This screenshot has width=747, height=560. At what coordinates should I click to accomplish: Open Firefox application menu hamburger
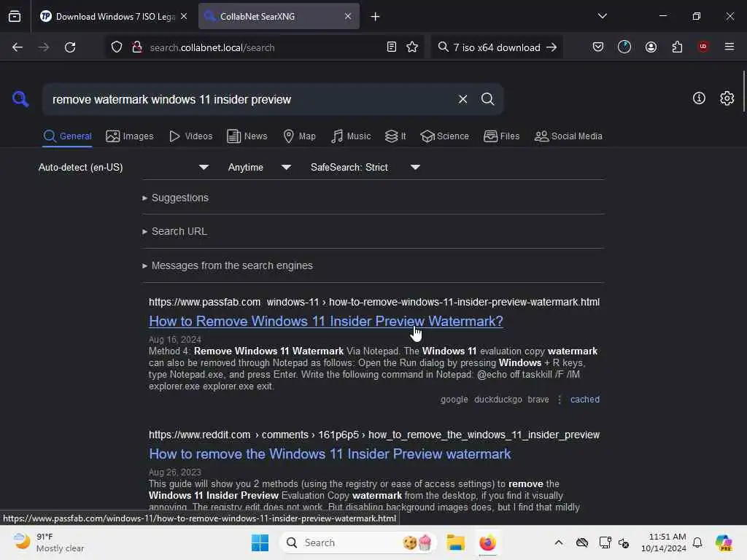pyautogui.click(x=729, y=47)
